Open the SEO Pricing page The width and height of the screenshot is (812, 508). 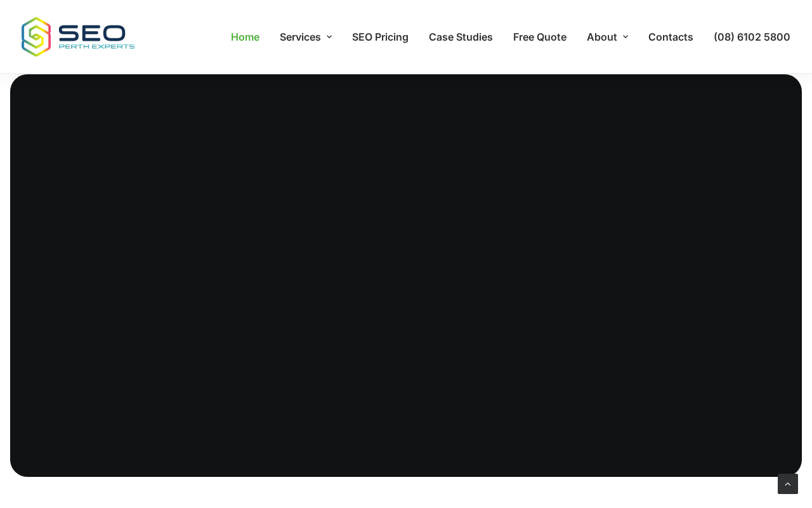[x=380, y=37]
